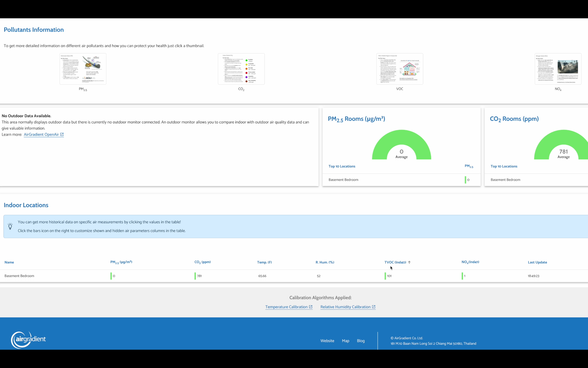Screen dimensions: 588x368
Task: Open the Website footer link
Action: tap(327, 341)
